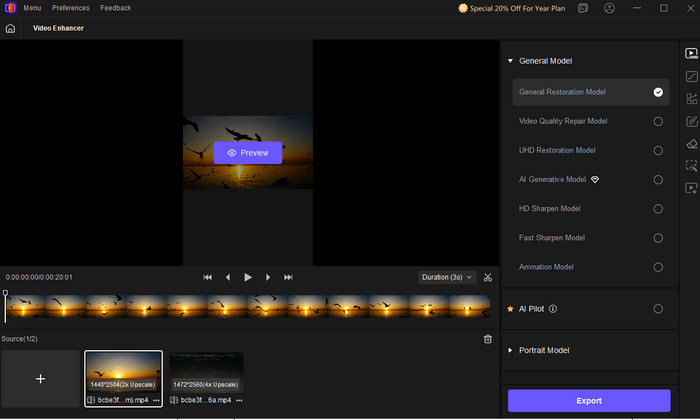Jump to the end of the video
Image resolution: width=700 pixels, height=420 pixels.
pyautogui.click(x=288, y=277)
